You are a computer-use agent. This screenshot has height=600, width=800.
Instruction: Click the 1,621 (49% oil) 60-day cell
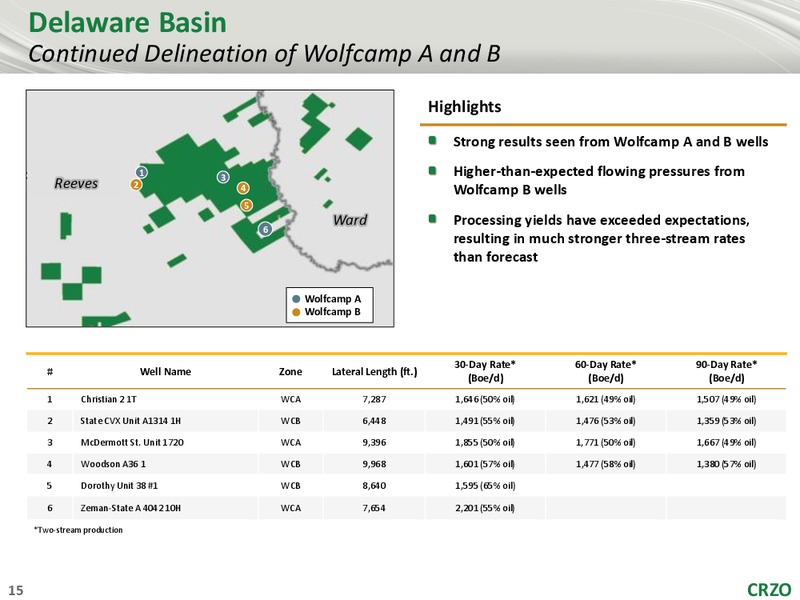coord(606,399)
